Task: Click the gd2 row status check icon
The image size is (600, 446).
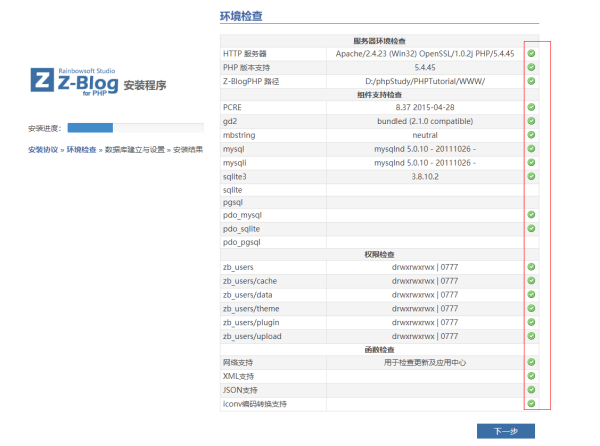Action: pyautogui.click(x=531, y=120)
